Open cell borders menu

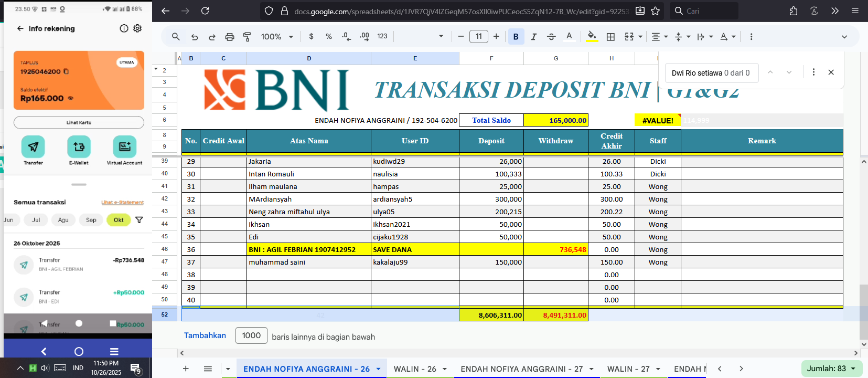click(610, 37)
